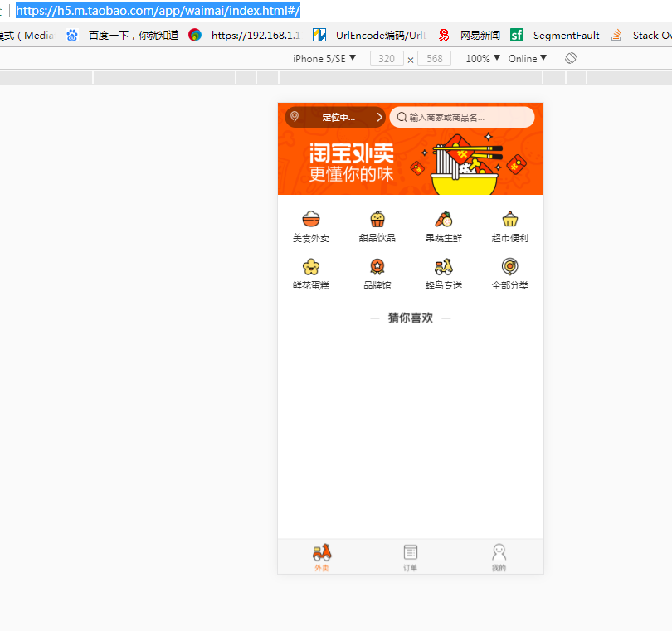
Task: Switch to the 订单 orders tab
Action: coord(411,557)
